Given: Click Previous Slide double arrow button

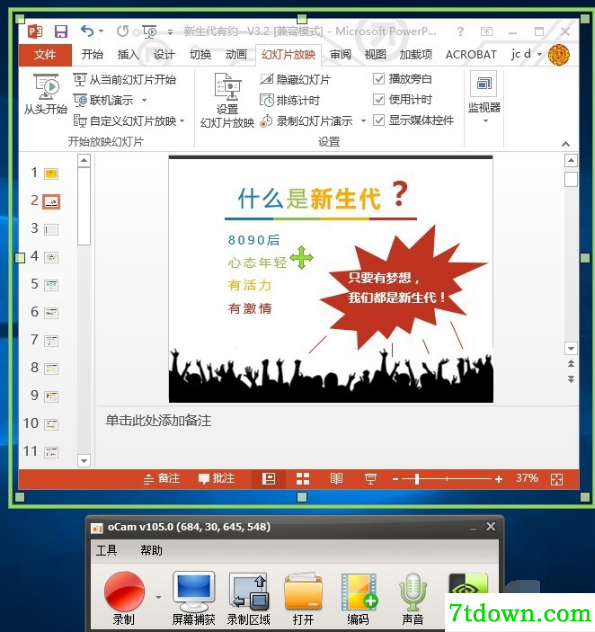Looking at the screenshot, I should click(x=571, y=364).
